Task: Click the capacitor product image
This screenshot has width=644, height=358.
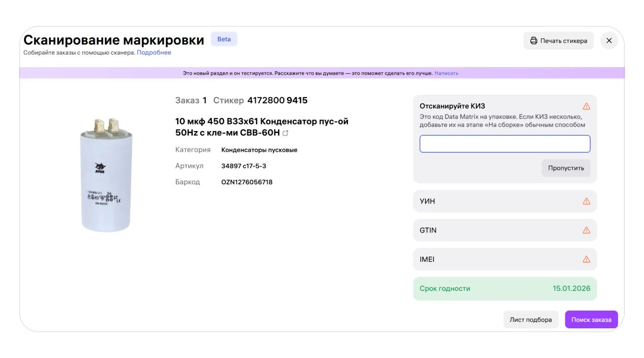Action: (106, 176)
